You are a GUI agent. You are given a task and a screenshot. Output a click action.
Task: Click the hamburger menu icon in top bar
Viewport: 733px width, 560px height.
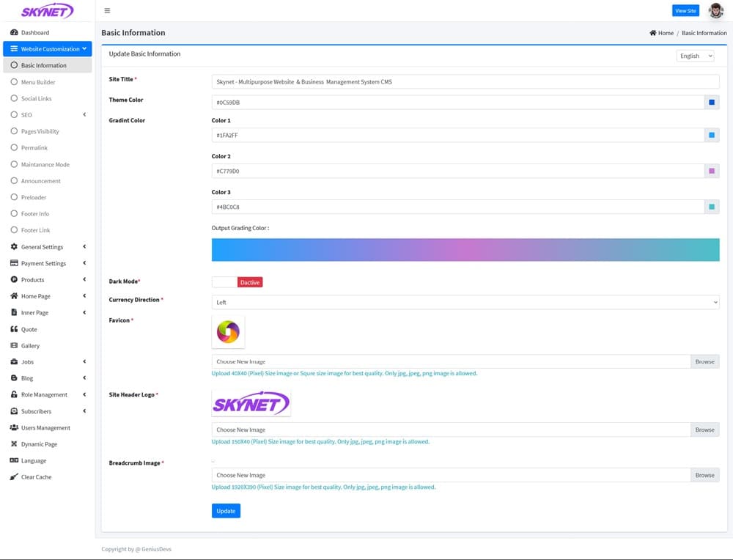click(x=107, y=11)
